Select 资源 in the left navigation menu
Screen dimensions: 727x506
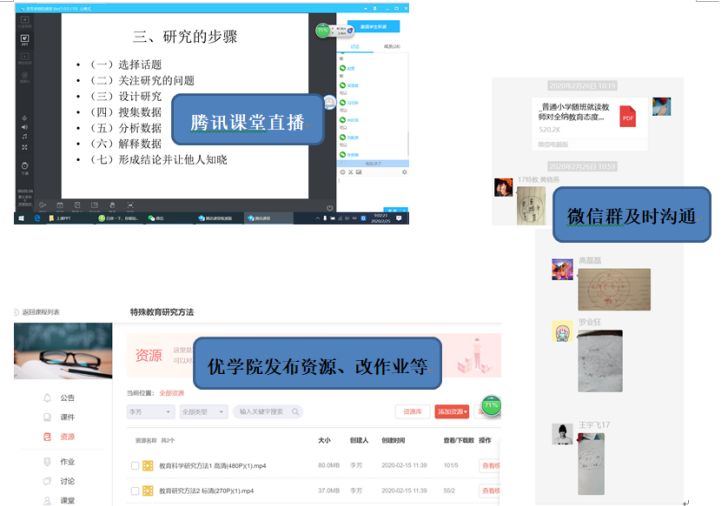[67, 437]
